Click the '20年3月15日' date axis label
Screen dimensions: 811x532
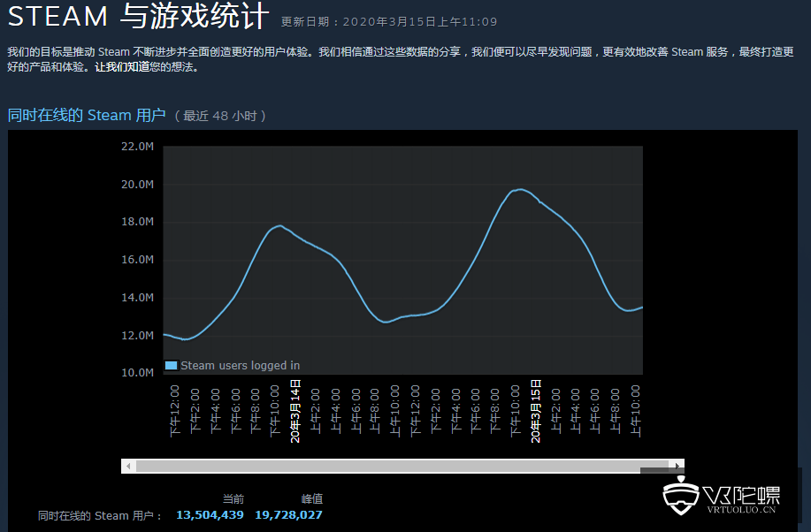tap(536, 411)
